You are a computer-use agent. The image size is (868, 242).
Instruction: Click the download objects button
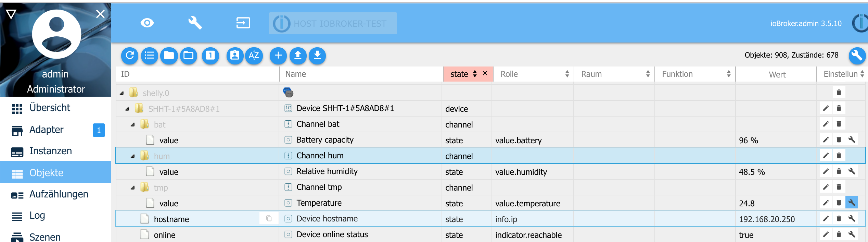[x=317, y=56]
